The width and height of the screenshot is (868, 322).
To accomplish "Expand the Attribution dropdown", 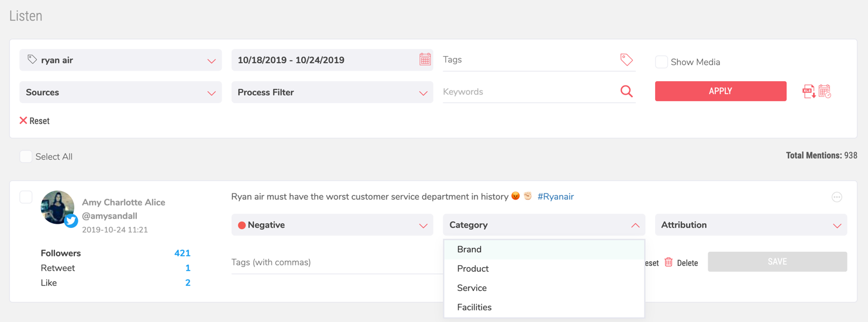I will coord(751,225).
